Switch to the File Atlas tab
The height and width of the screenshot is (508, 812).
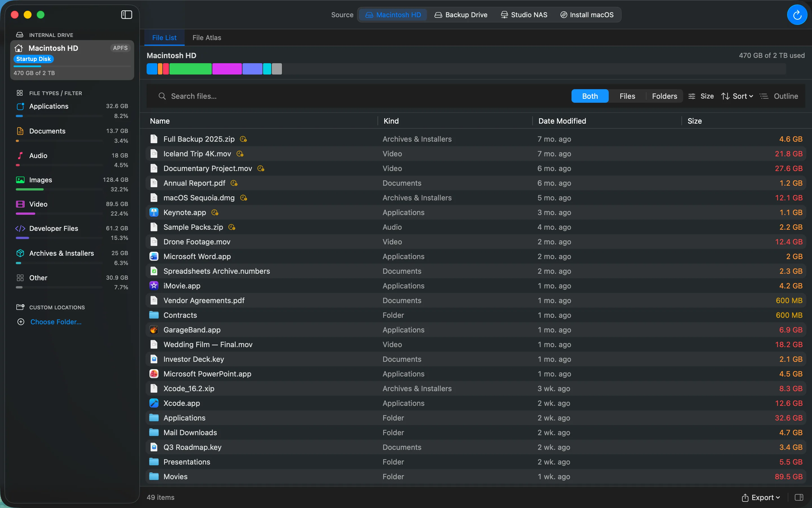[207, 38]
